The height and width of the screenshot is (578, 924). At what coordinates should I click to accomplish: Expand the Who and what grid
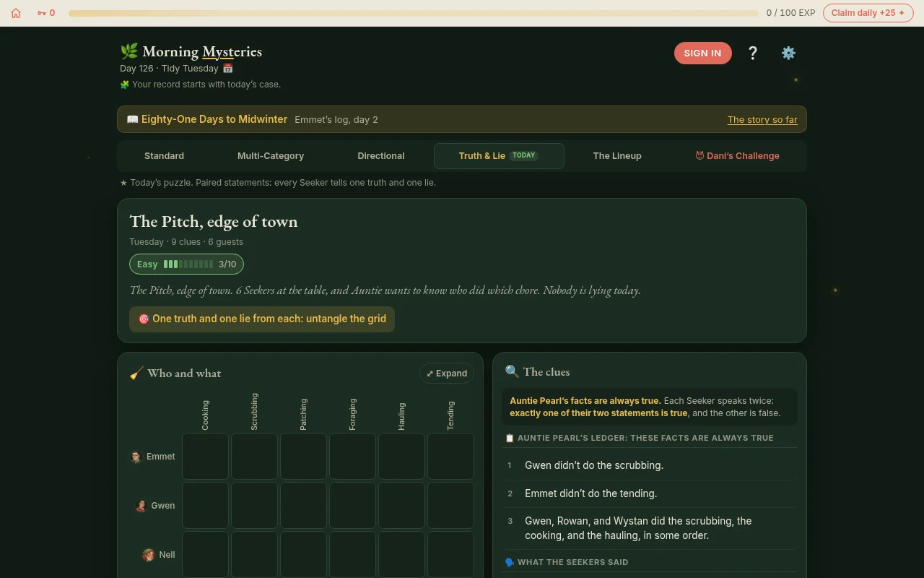coord(447,374)
